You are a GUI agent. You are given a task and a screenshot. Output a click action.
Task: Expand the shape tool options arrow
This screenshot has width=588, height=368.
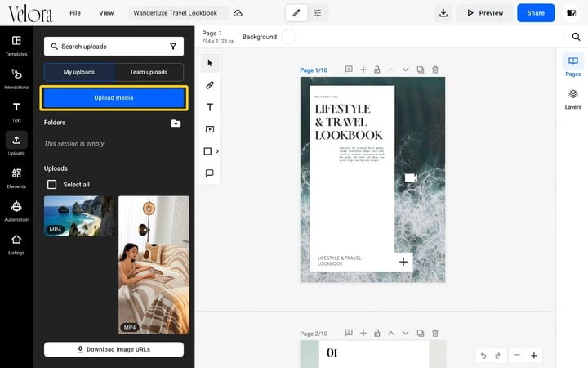[217, 151]
